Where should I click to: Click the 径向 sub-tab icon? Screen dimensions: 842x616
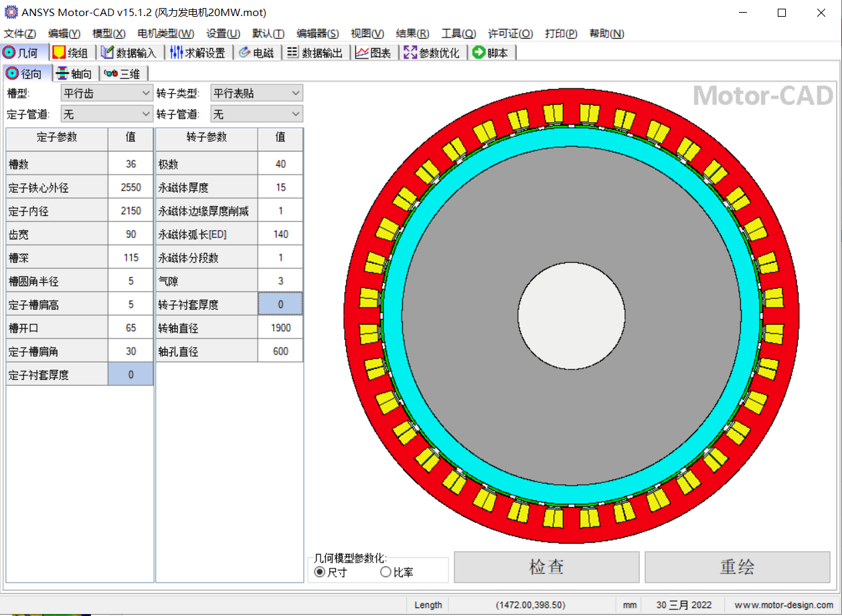[12, 74]
